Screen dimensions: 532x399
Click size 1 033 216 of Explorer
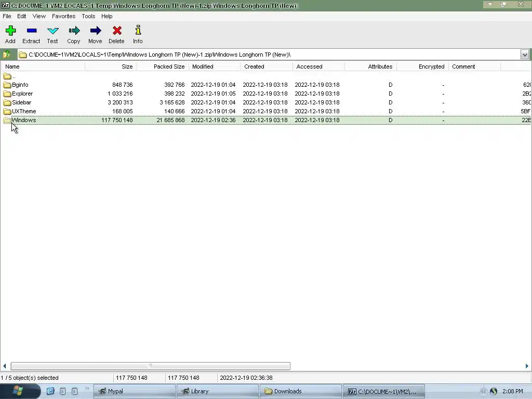[x=120, y=94]
